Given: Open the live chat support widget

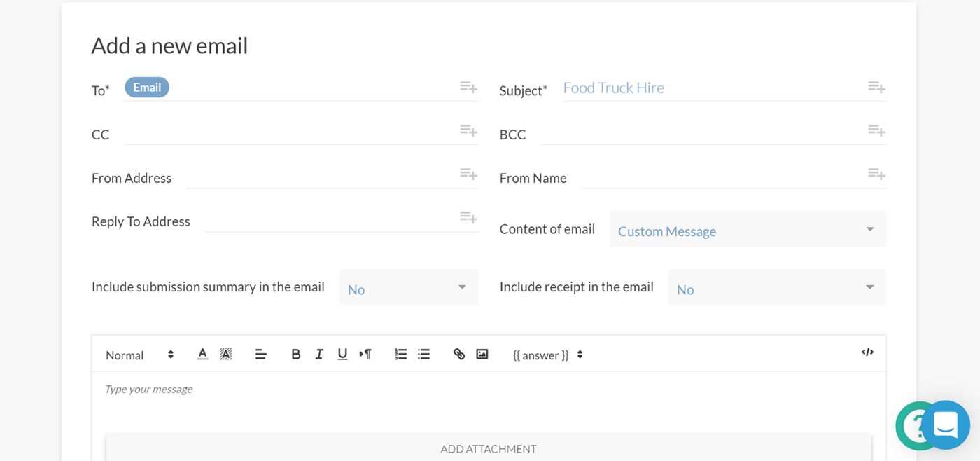Looking at the screenshot, I should tap(945, 425).
